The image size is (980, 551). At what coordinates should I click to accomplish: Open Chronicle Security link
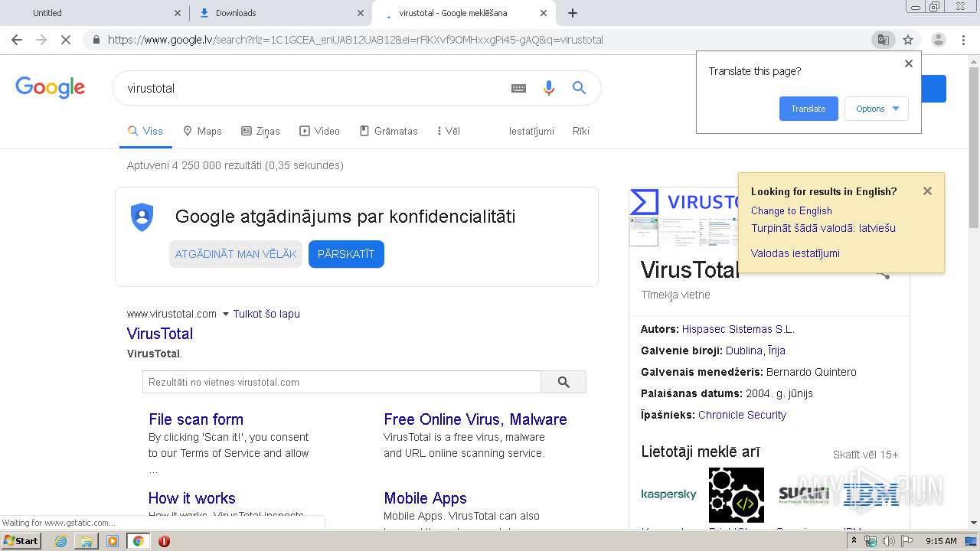click(742, 415)
